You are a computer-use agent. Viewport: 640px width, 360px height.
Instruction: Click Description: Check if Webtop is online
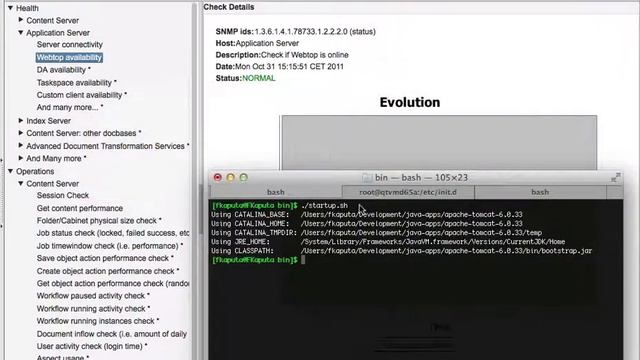[282, 55]
